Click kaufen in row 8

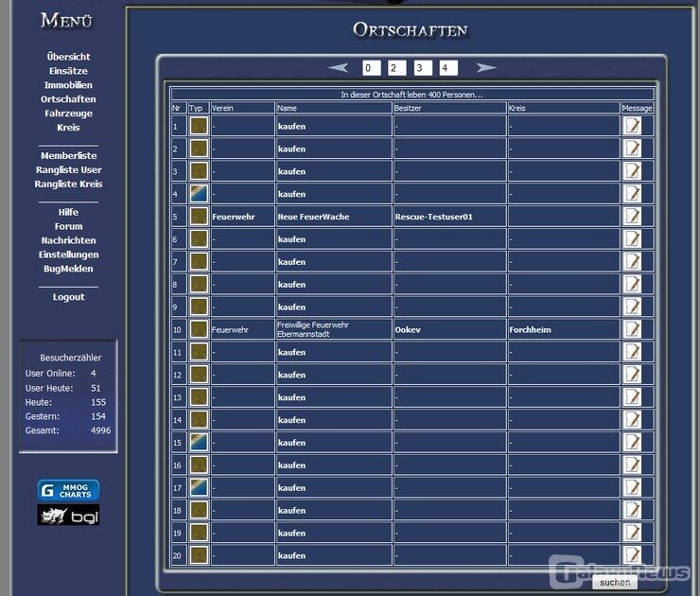[291, 285]
